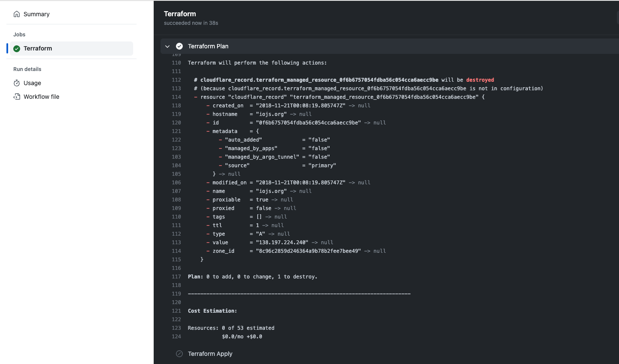Click the red "destroyed" word in log
The width and height of the screenshot is (619, 364).
(480, 80)
